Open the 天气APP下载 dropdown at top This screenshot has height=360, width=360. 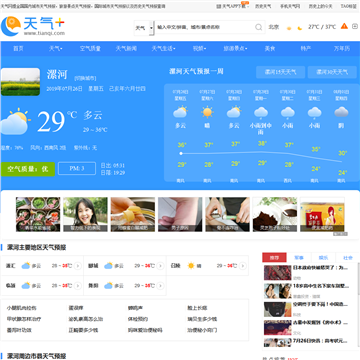[233, 6]
